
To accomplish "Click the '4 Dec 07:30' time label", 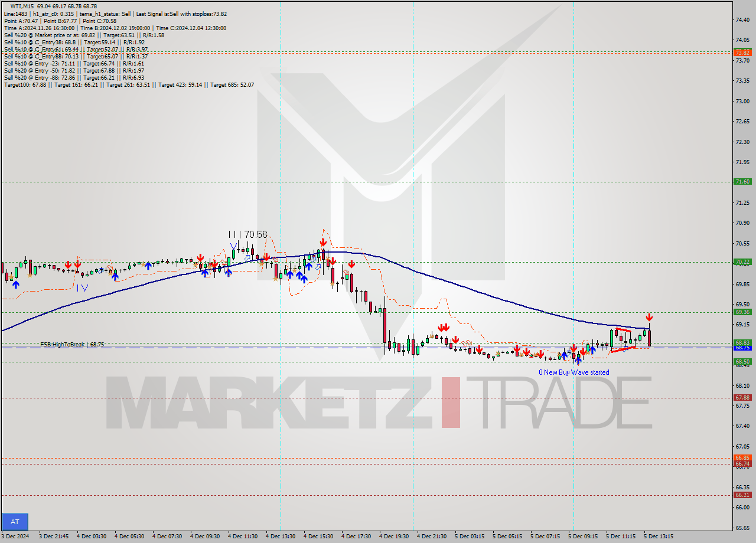I will point(167,537).
